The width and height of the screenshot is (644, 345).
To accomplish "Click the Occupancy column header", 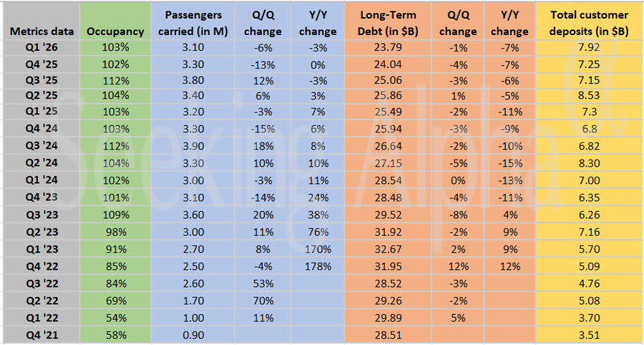I will coord(115,31).
